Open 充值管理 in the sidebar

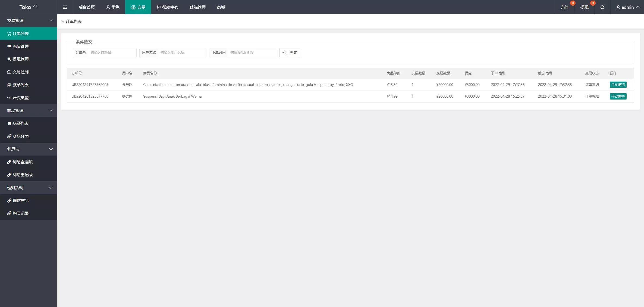(x=20, y=46)
